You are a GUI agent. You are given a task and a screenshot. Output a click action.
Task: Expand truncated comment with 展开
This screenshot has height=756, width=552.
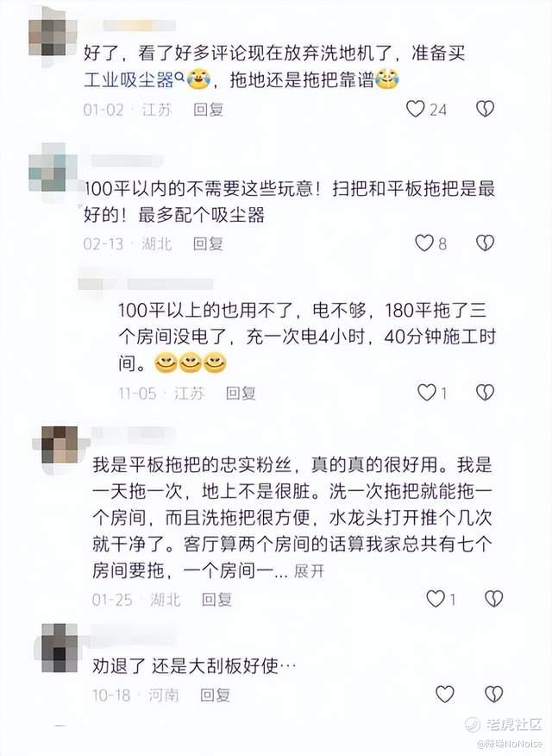pos(309,571)
